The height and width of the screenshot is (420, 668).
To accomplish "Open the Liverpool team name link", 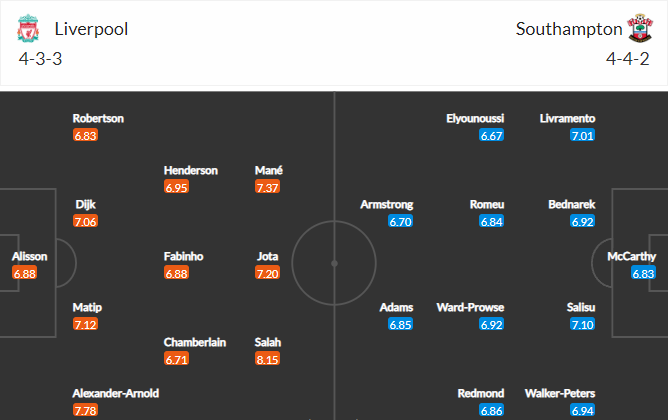I will (91, 29).
